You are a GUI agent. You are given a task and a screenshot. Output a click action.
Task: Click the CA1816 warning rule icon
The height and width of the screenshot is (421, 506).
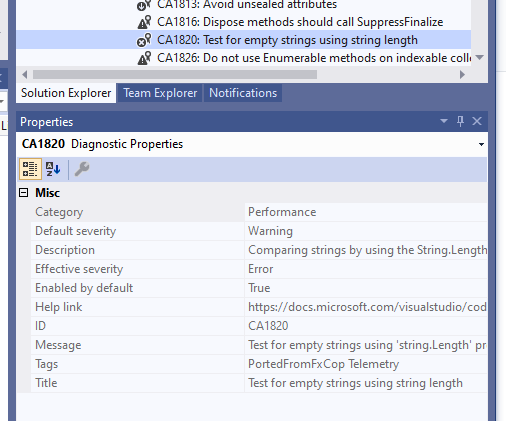(x=144, y=22)
